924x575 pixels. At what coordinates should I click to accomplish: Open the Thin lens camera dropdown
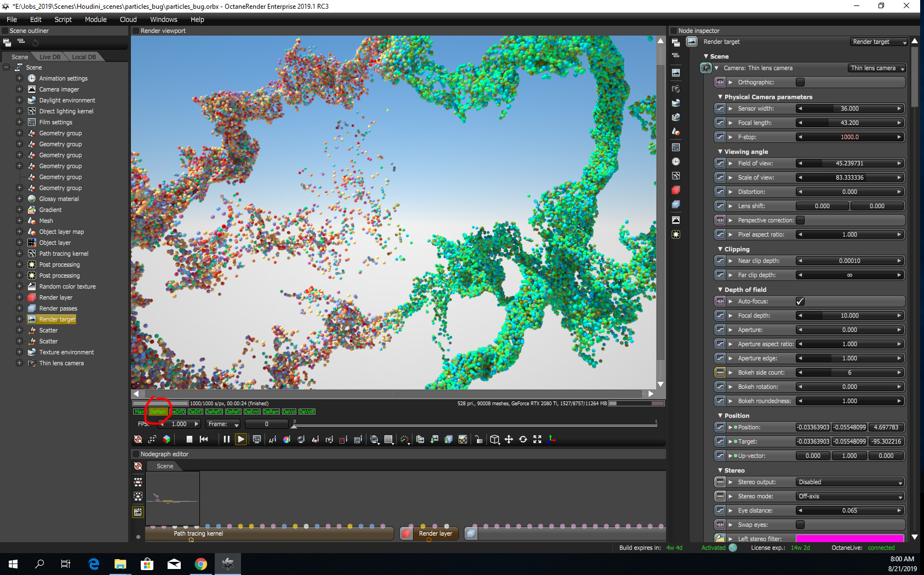point(876,68)
